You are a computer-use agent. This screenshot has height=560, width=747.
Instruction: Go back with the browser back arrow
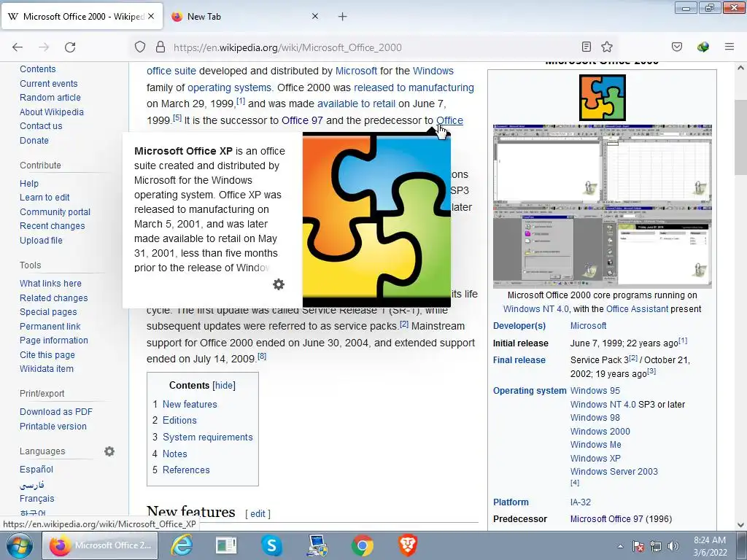[x=18, y=47]
